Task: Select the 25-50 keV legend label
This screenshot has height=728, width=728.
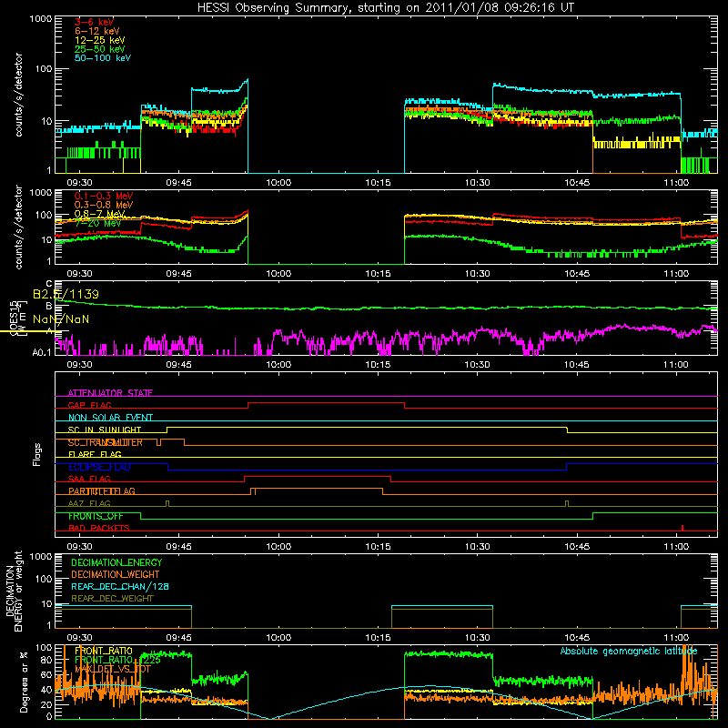Action: click(x=99, y=49)
